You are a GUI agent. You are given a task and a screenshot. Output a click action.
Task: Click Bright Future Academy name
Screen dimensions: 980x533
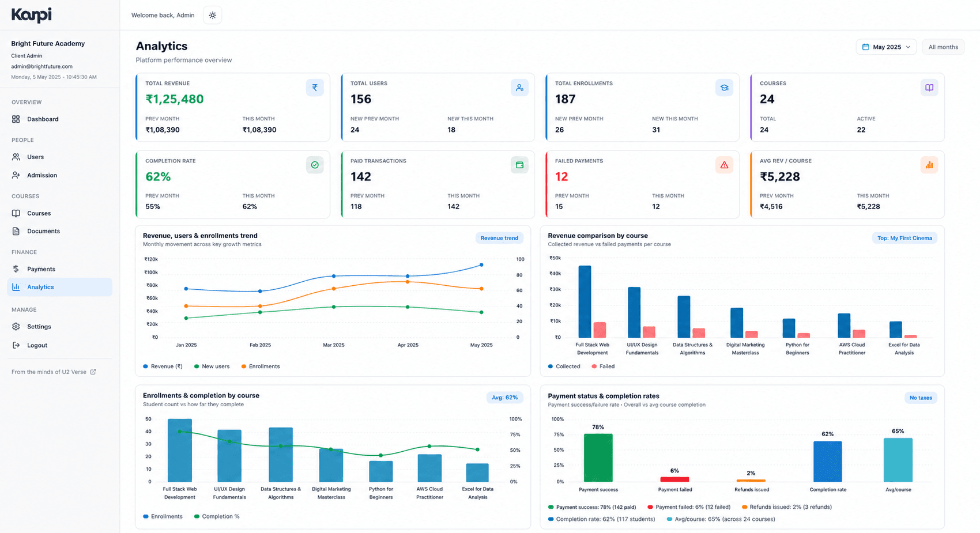click(x=48, y=43)
